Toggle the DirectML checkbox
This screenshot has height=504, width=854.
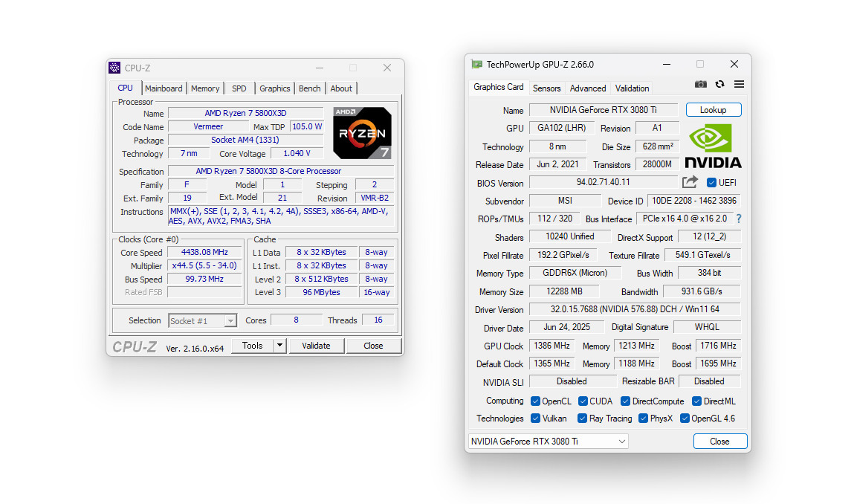tap(696, 401)
